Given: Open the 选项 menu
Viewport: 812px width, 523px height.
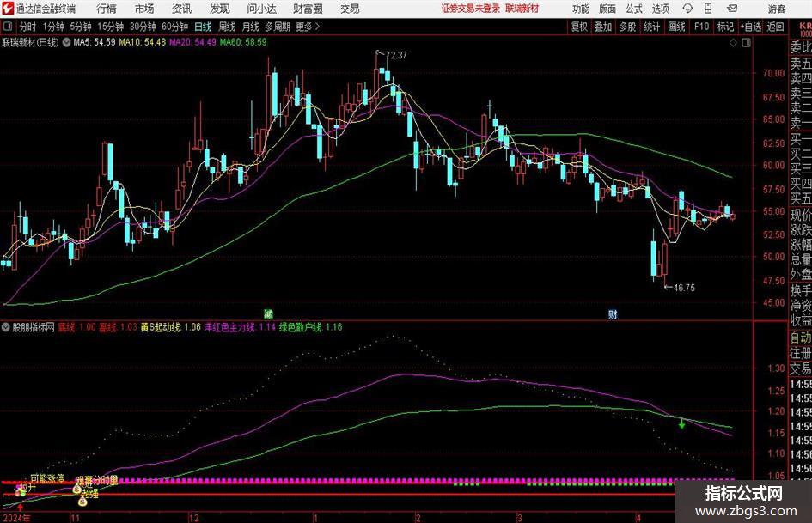Looking at the screenshot, I should pos(660,9).
